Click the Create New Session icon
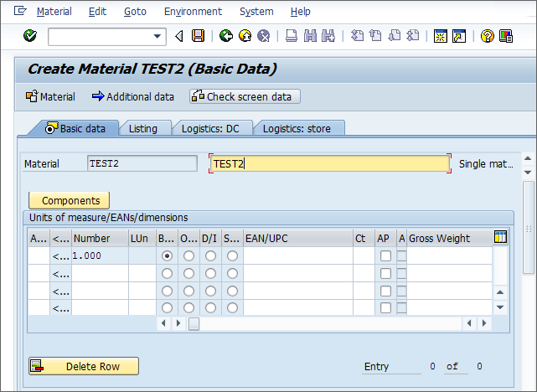The image size is (537, 392). tap(441, 36)
